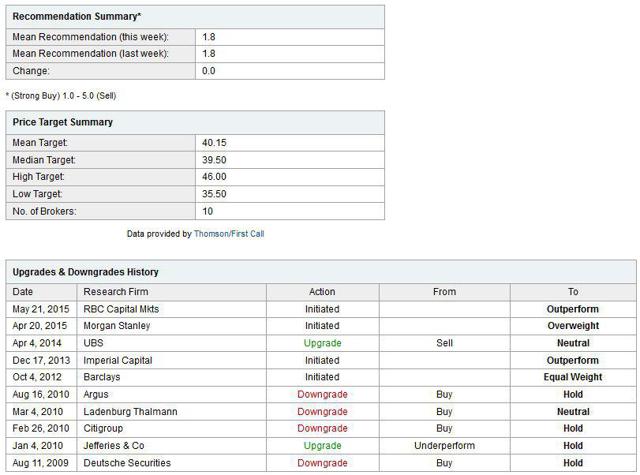Click the Outperform rating for RBC Capital
Viewport: 640px width, 475px height.
tap(573, 309)
